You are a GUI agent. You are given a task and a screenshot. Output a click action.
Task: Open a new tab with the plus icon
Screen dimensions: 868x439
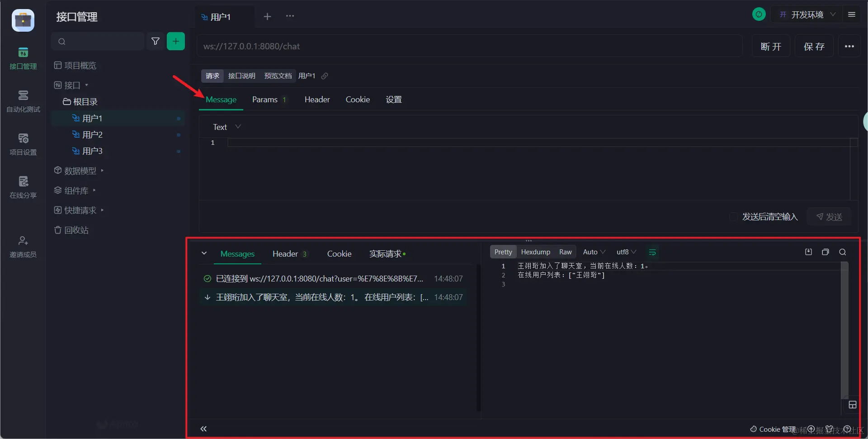[x=267, y=16]
